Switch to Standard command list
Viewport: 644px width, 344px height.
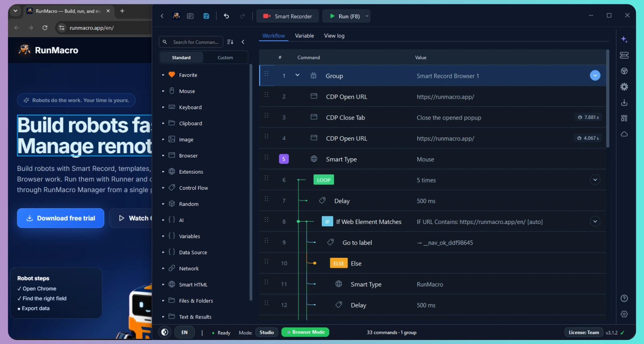point(181,58)
